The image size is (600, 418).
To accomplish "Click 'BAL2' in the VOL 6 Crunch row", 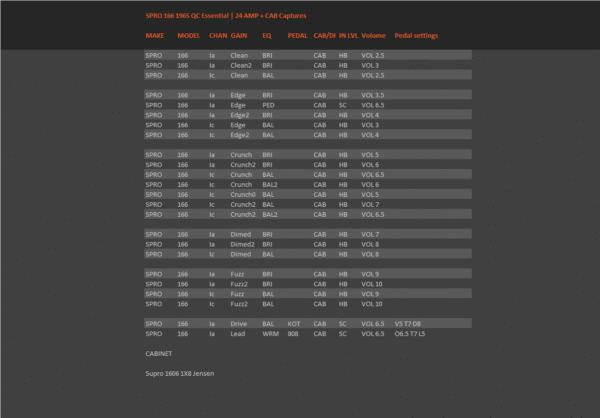I will click(x=270, y=185).
